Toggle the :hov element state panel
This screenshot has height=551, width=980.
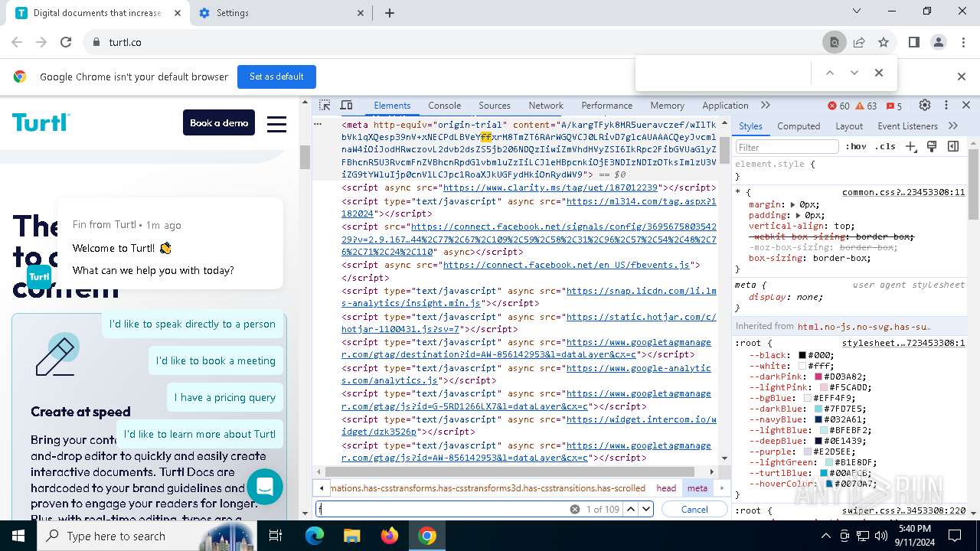point(856,146)
